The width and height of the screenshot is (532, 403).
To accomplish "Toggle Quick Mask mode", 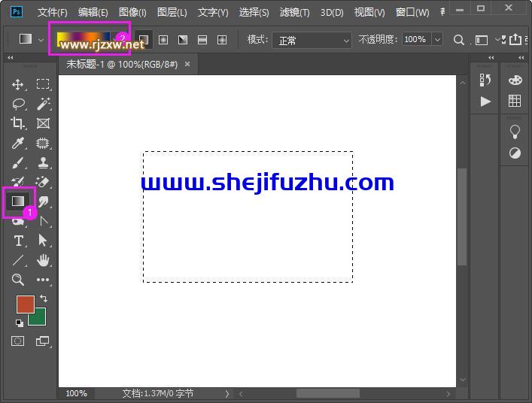I will pyautogui.click(x=17, y=341).
